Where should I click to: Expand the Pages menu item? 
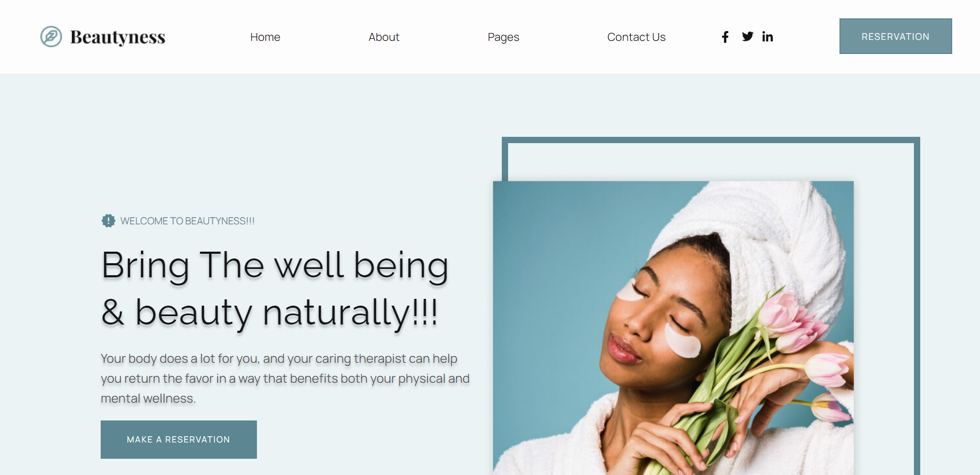503,37
